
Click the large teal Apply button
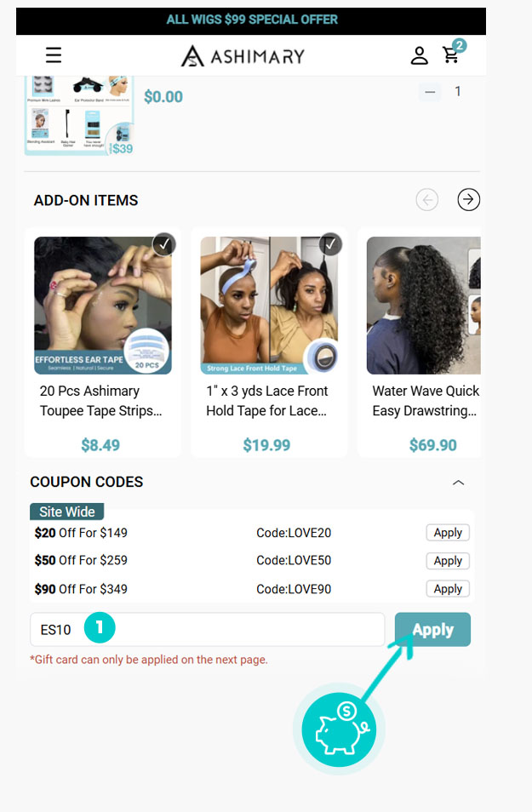pyautogui.click(x=432, y=630)
